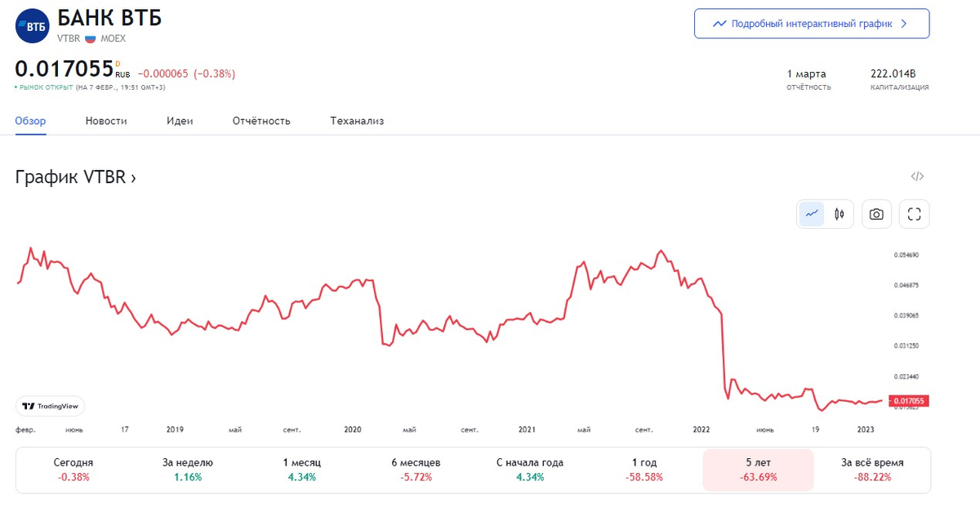Switch chart to candlestick style
The image size is (980, 517).
[839, 214]
